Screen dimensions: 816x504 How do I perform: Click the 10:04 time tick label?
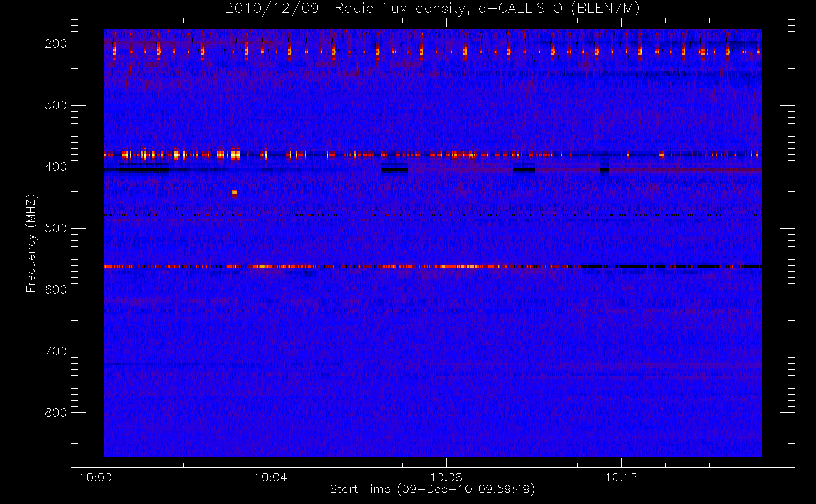(x=271, y=477)
